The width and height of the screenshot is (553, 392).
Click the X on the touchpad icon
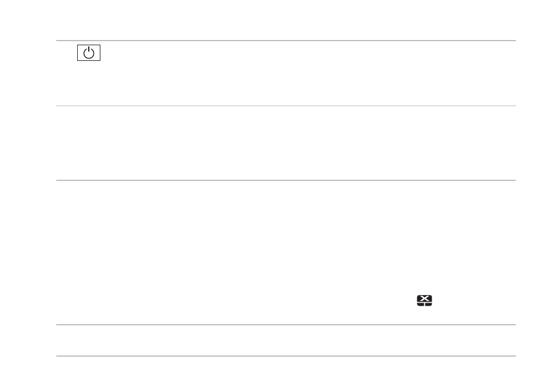(x=424, y=299)
